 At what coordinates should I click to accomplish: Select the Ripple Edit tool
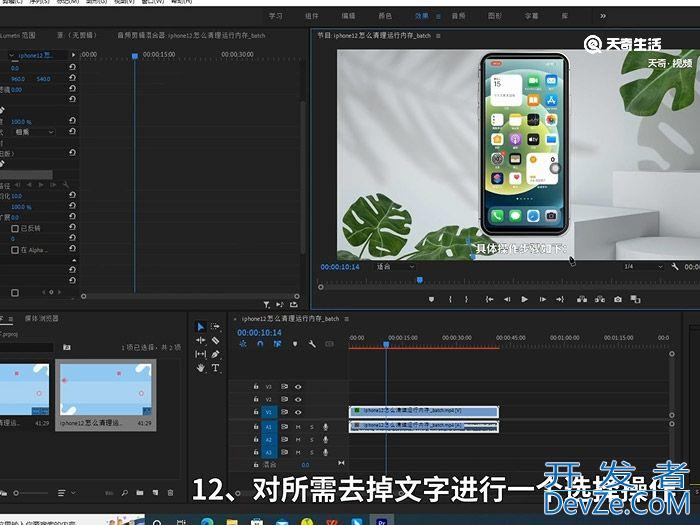coord(200,341)
